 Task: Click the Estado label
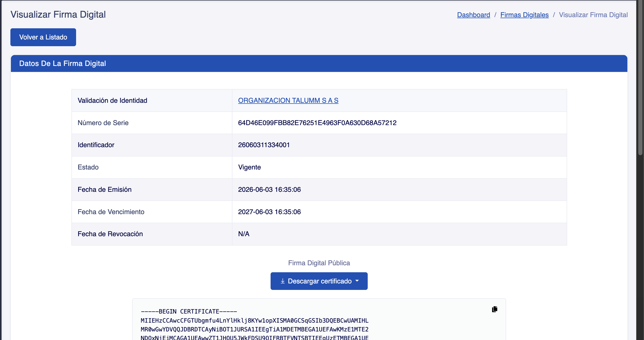pos(88,167)
